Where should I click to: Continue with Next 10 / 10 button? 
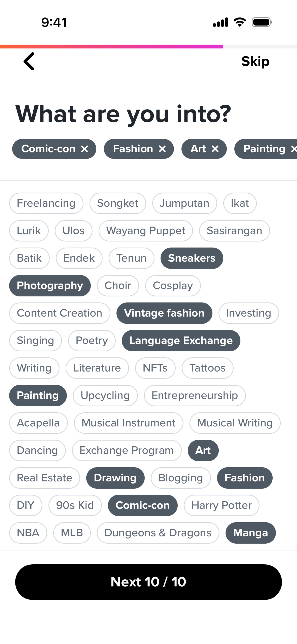click(x=148, y=582)
